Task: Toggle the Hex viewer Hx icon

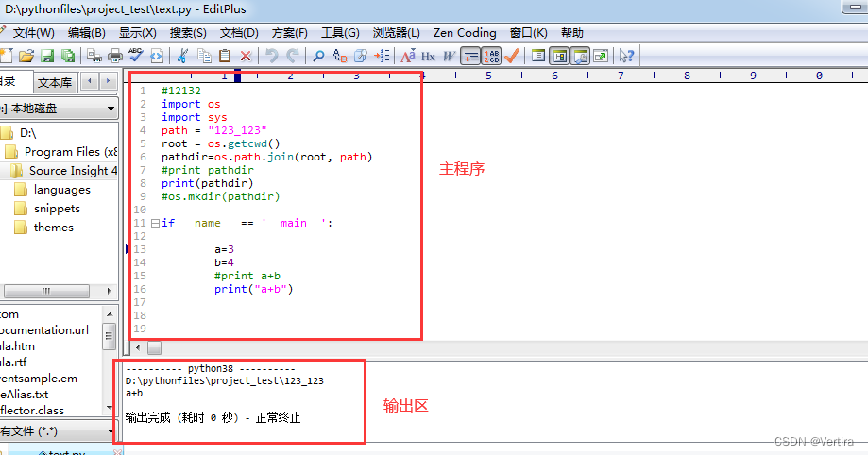Action: (x=428, y=56)
